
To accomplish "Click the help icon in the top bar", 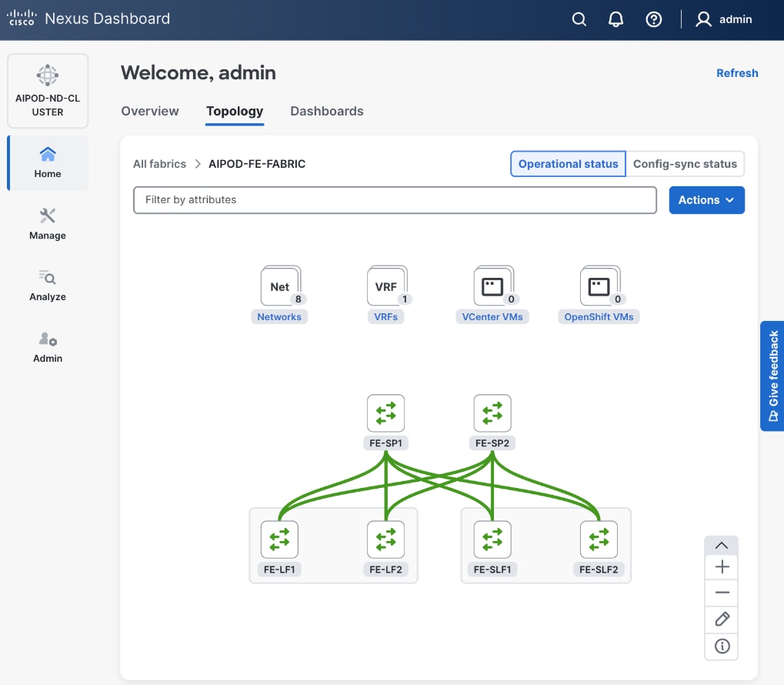I will (x=653, y=19).
